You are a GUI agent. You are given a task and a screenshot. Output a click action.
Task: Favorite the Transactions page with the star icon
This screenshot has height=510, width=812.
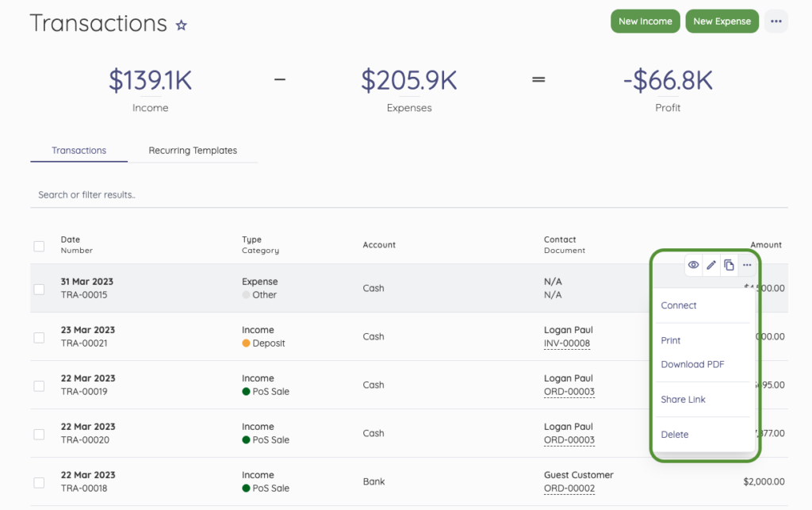click(181, 25)
